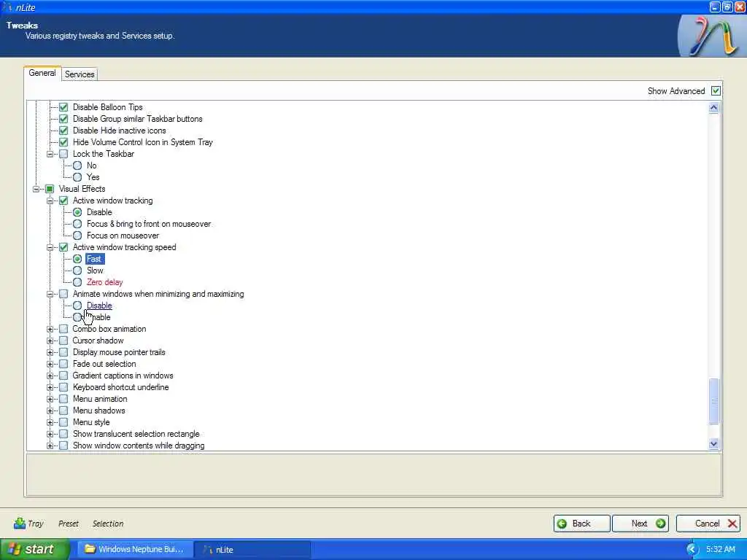Toggle the Visual Effects checkbox

click(50, 189)
